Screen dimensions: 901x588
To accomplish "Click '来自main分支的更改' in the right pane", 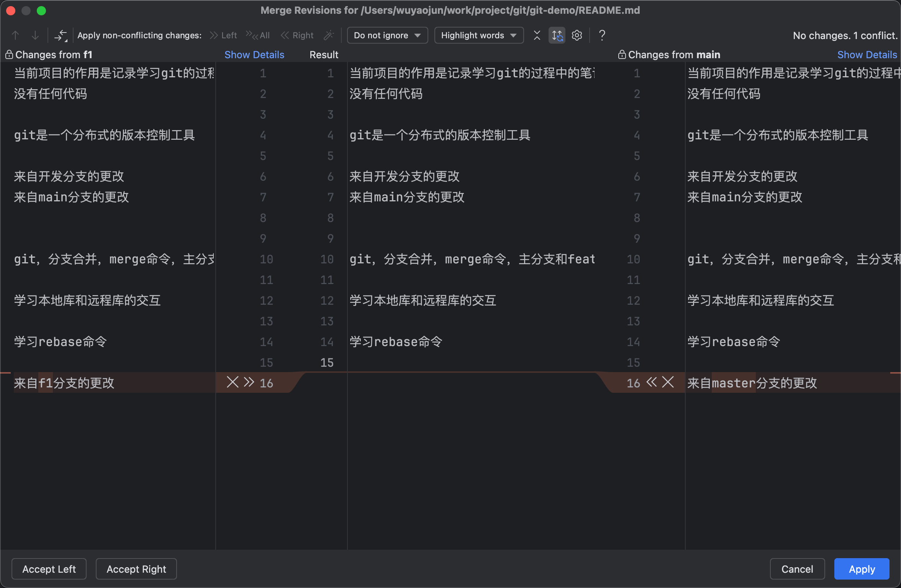I will [745, 197].
